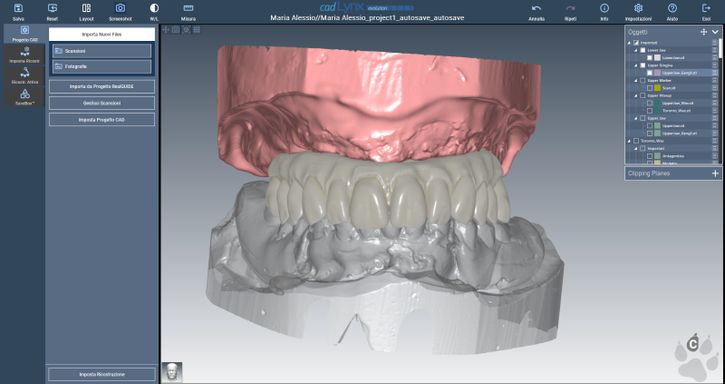Viewport: 725px width, 384px height.
Task: Click the yellow color swatch in the object tree
Action: (657, 88)
